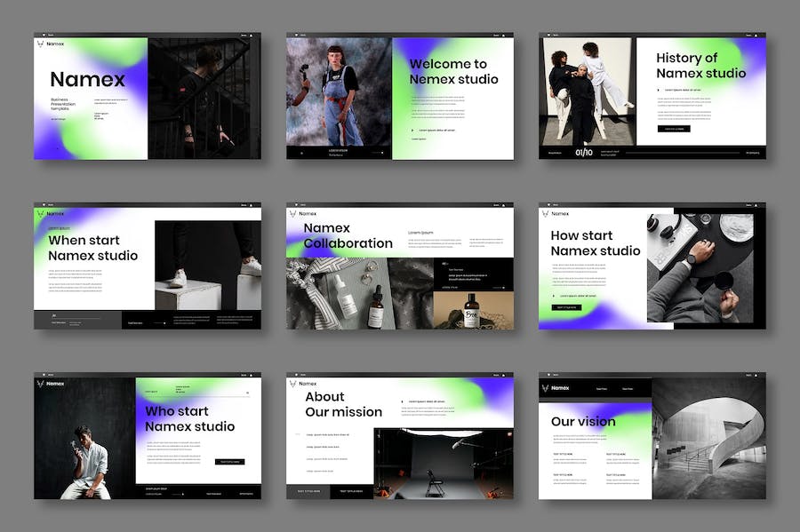Click the triangle bullet on the Welcome to Nemex slide
800x532 pixels.
412,130
